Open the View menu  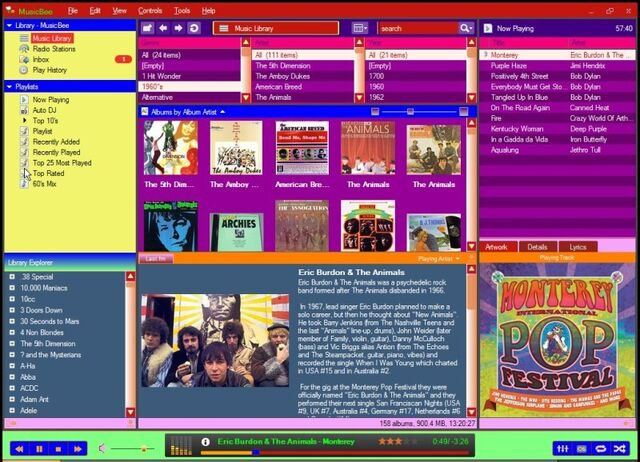click(x=119, y=11)
